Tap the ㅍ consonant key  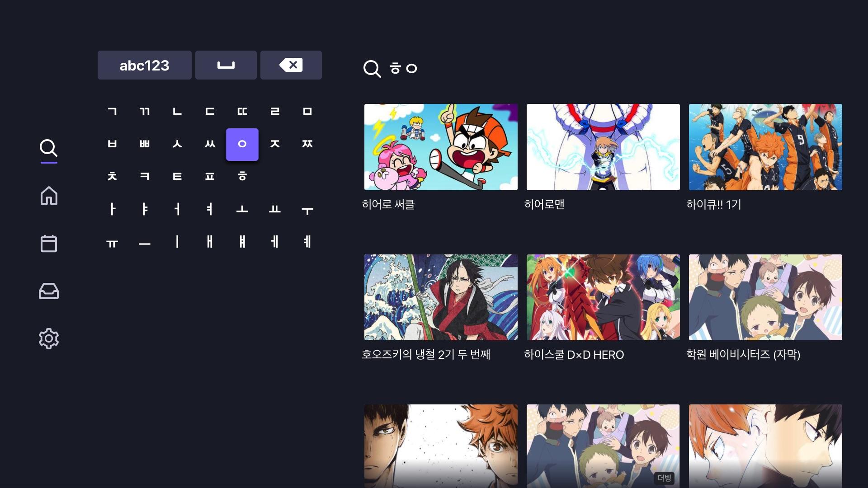(210, 177)
